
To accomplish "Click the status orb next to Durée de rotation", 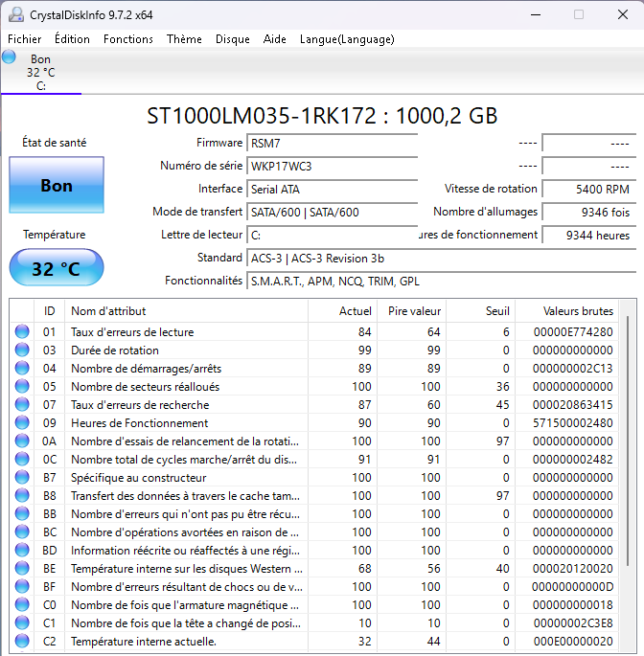I will tap(22, 351).
